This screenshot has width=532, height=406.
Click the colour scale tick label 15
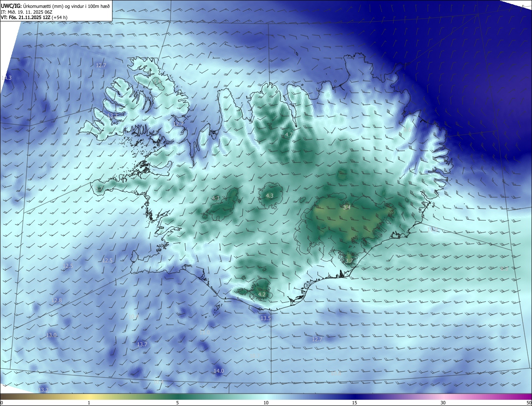tap(355, 403)
